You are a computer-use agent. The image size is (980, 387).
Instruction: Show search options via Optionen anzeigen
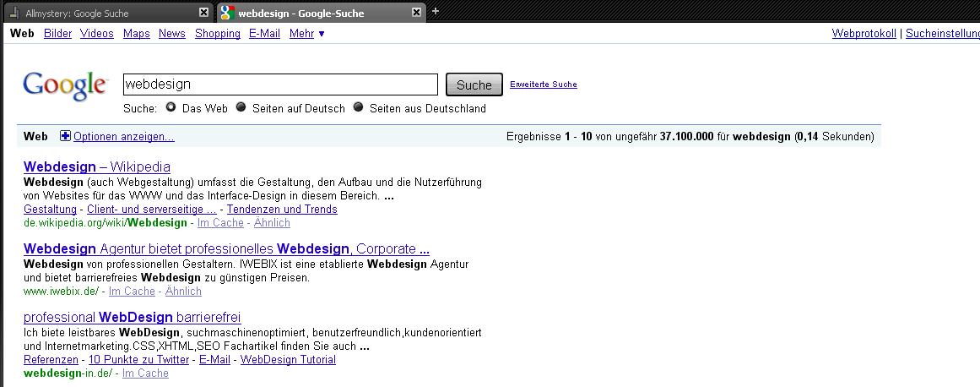coord(124,136)
